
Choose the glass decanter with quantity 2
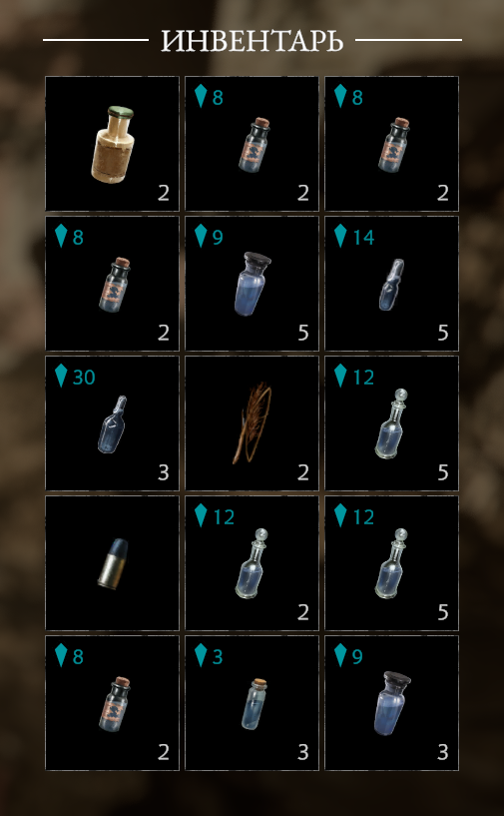[252, 563]
